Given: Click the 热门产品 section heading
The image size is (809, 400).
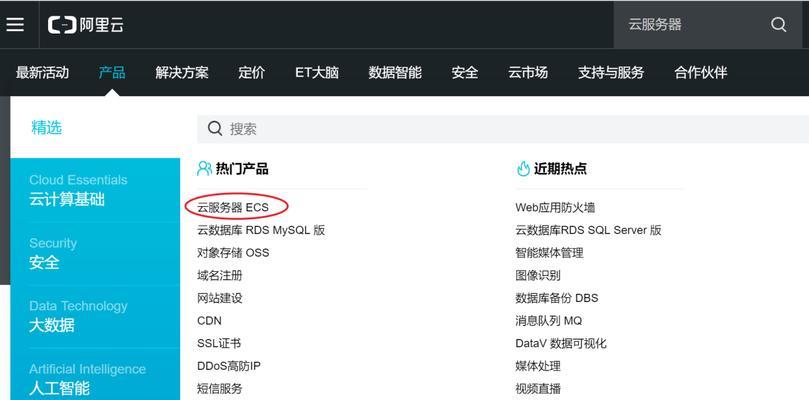Looking at the screenshot, I should [242, 169].
